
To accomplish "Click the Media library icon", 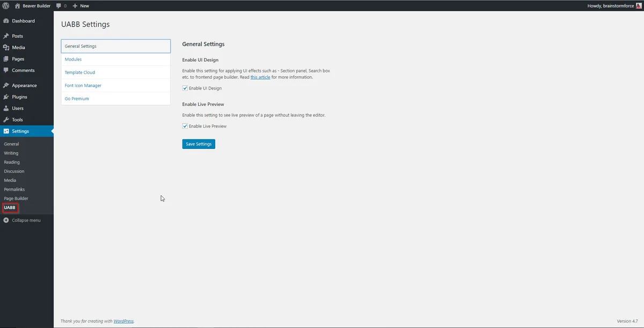I will point(6,47).
